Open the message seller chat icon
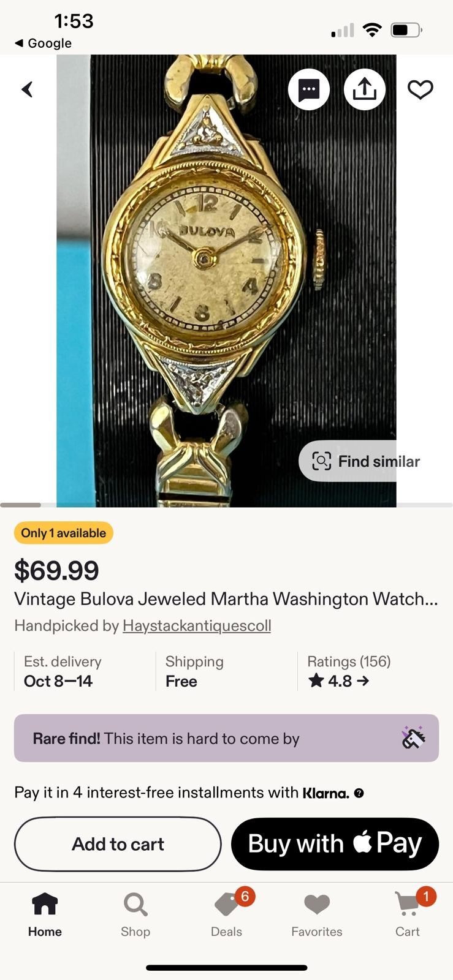The width and height of the screenshot is (453, 980). pyautogui.click(x=309, y=89)
